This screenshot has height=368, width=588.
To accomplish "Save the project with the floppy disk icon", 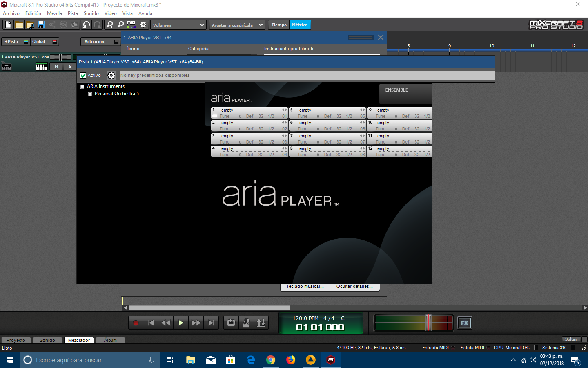I will (41, 25).
